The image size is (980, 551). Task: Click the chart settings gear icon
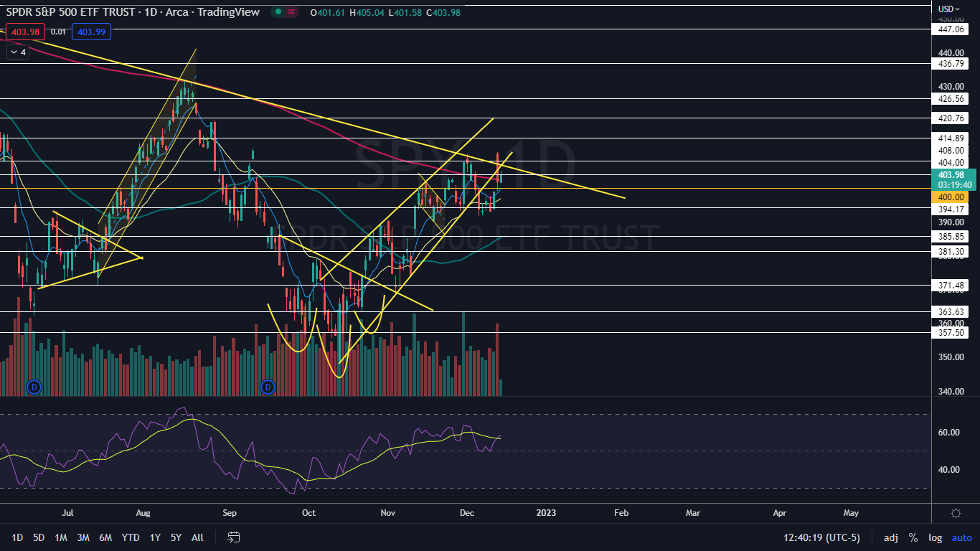click(956, 513)
